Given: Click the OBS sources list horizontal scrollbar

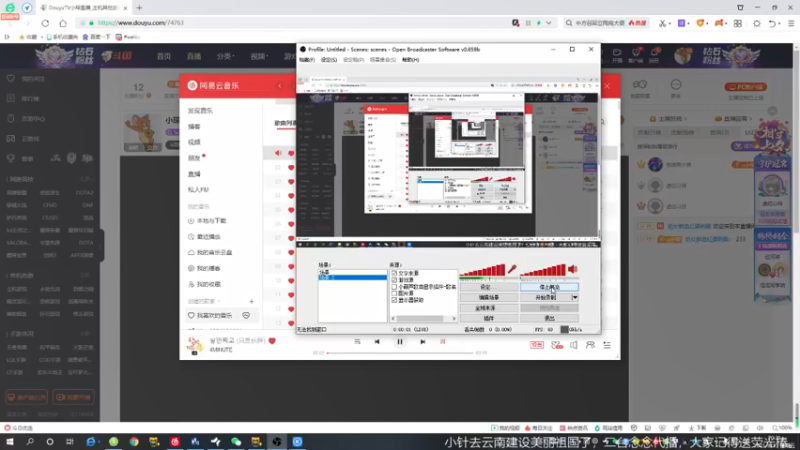Looking at the screenshot, I should pos(420,318).
